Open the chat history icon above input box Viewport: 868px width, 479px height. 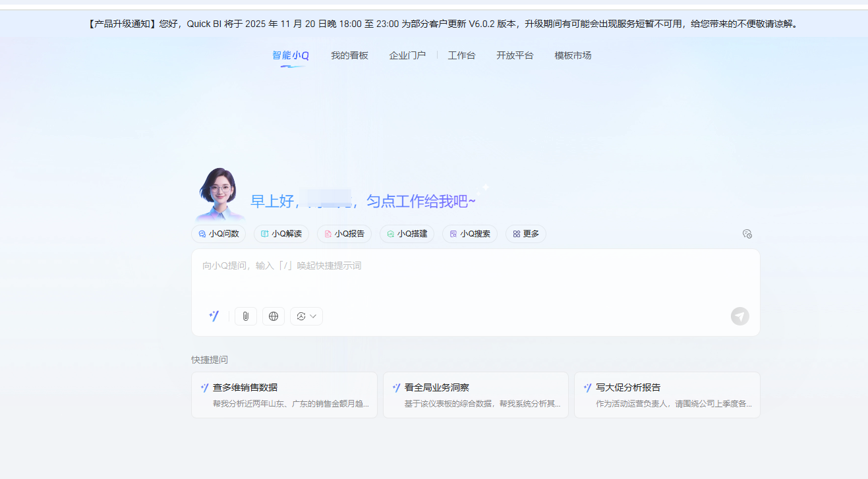point(747,234)
